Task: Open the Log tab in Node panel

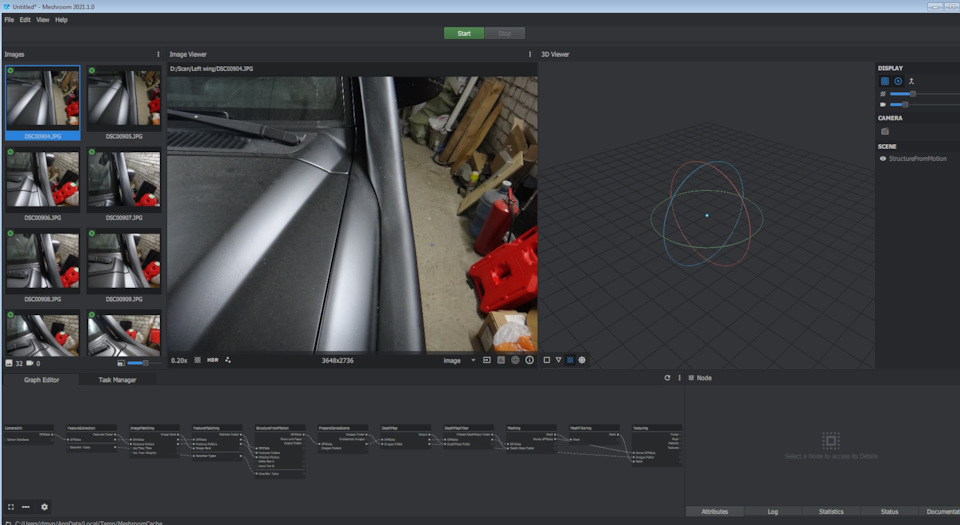Action: click(773, 512)
